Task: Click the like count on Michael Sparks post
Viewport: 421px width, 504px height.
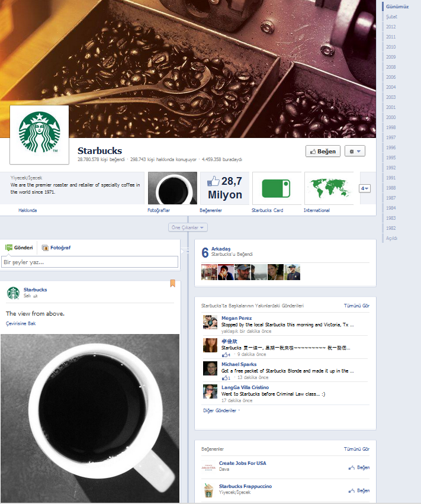Action: 226,378
